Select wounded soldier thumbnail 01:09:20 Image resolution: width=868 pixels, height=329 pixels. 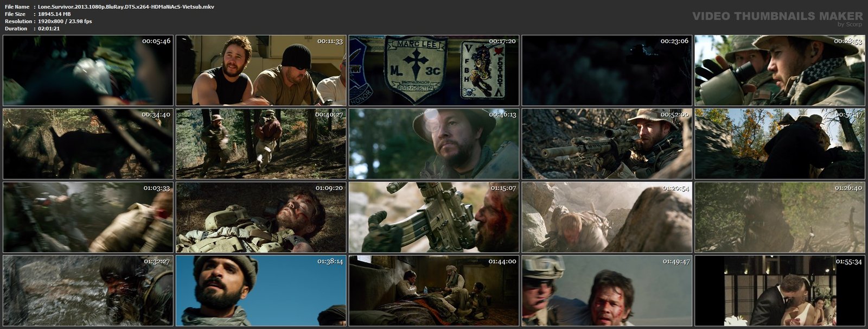pyautogui.click(x=261, y=217)
